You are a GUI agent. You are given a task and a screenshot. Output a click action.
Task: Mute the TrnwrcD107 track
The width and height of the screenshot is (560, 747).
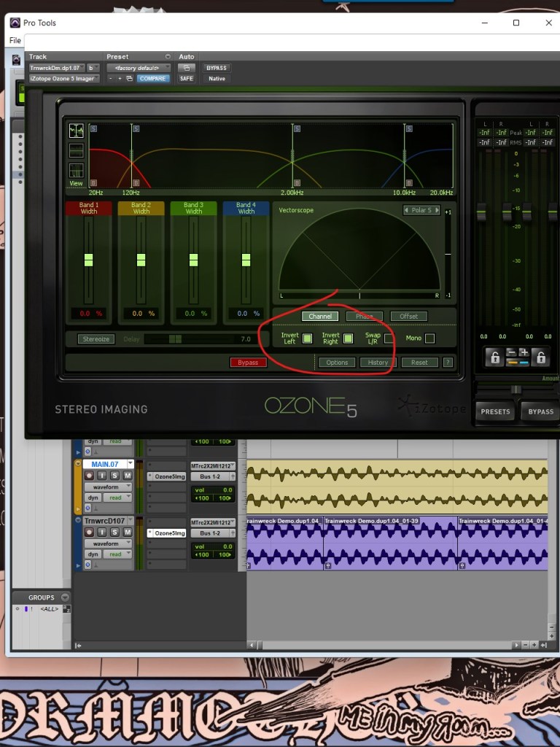point(128,533)
